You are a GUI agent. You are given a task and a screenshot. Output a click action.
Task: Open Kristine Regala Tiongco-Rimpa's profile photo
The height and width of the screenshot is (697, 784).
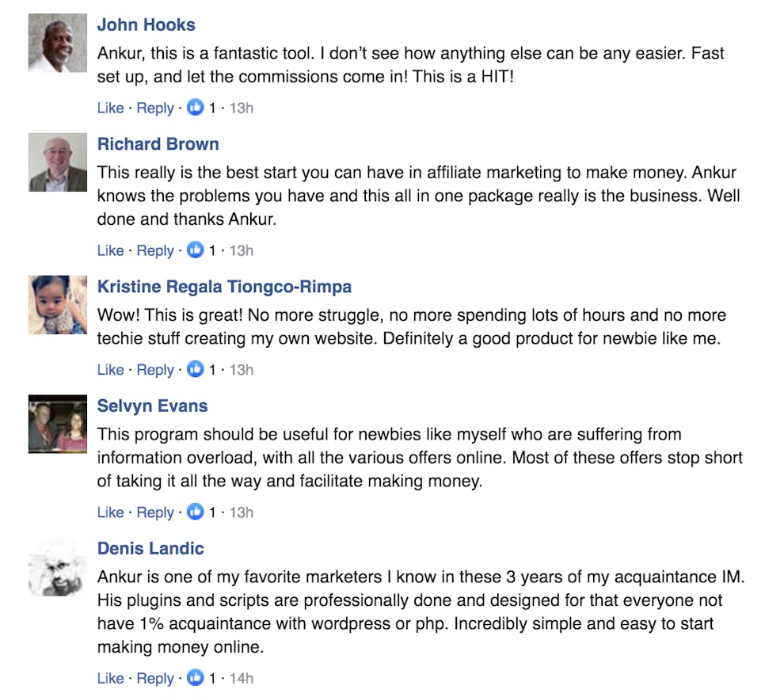(x=58, y=305)
